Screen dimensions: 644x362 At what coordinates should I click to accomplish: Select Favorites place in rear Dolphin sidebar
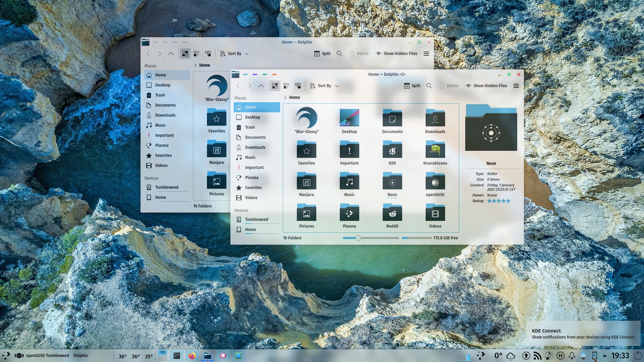pos(167,156)
